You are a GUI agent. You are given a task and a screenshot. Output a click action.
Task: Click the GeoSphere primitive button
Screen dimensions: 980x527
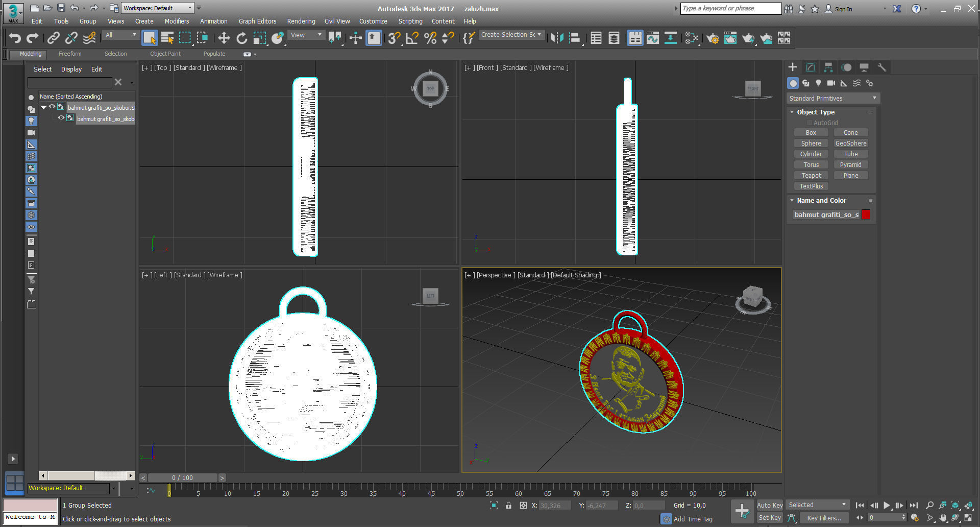tap(851, 143)
